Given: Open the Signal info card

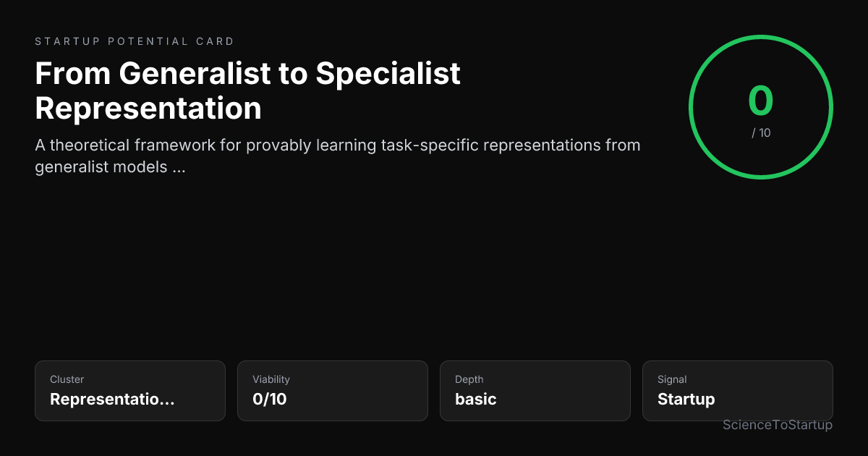Looking at the screenshot, I should 738,391.
